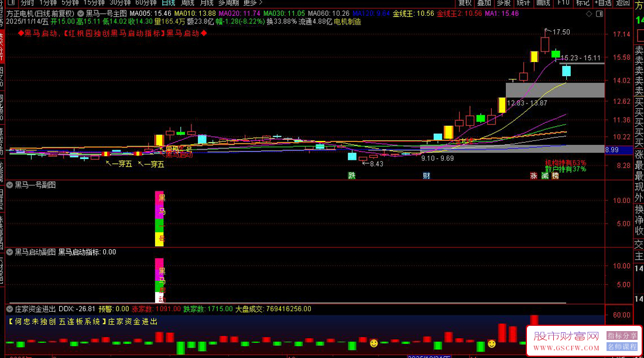
Task: Click the 跌家数: 1715.00 value
Action: click(x=208, y=309)
